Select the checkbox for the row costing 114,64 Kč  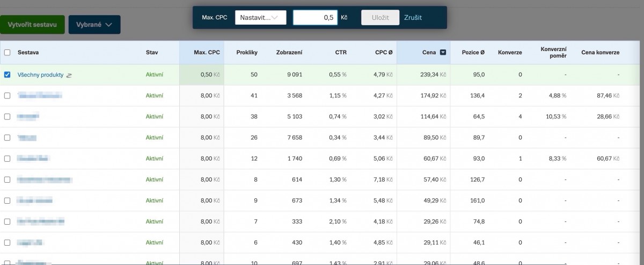coord(7,117)
